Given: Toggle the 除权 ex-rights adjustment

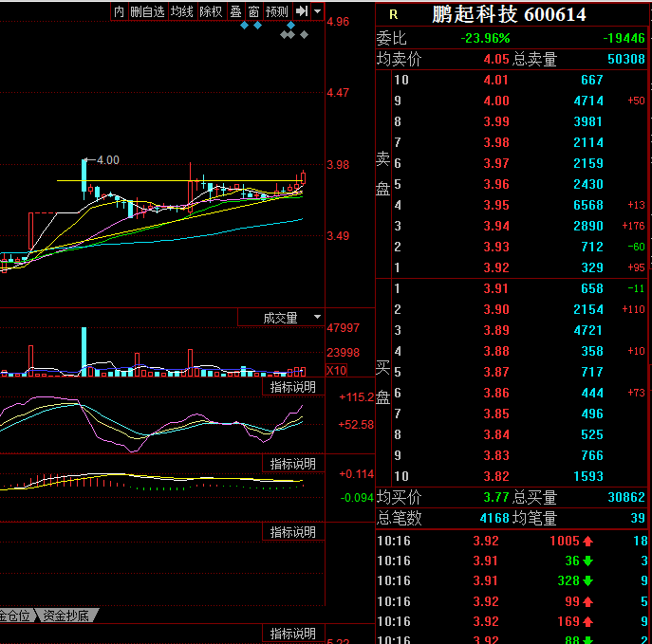Looking at the screenshot, I should pos(211,11).
